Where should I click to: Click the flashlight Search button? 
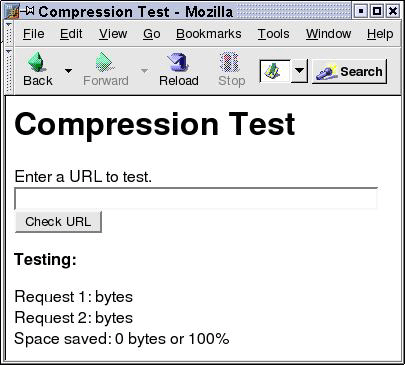pyautogui.click(x=349, y=71)
